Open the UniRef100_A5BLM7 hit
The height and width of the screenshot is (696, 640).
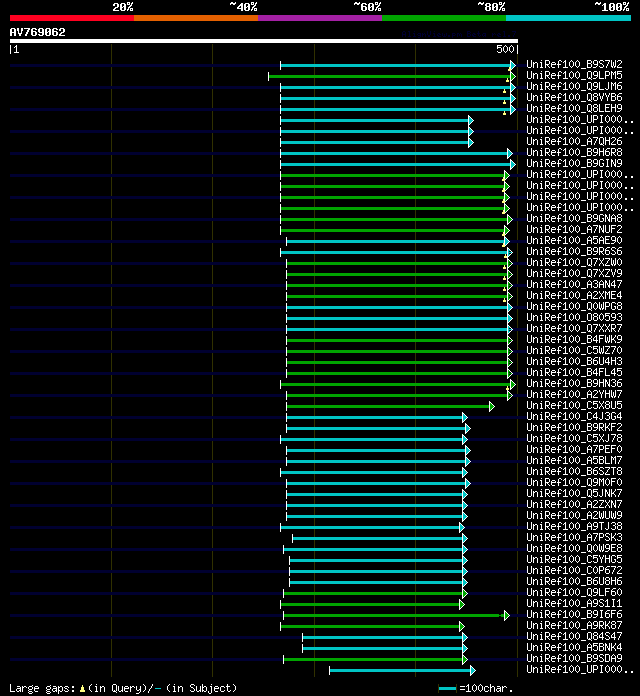(x=574, y=461)
